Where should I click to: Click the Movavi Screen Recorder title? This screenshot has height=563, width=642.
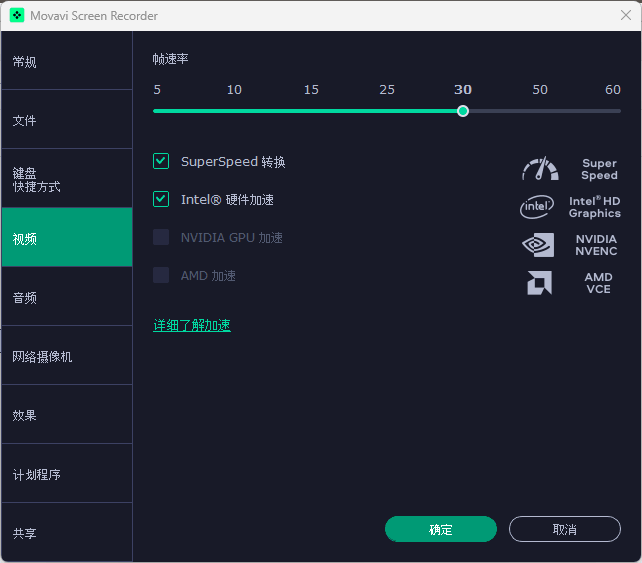coord(94,16)
